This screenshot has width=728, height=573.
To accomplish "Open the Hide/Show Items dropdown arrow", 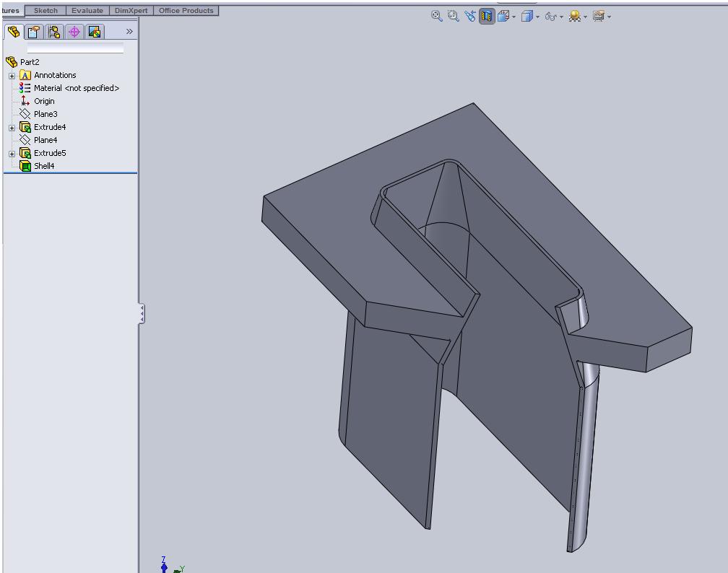I will pos(561,17).
